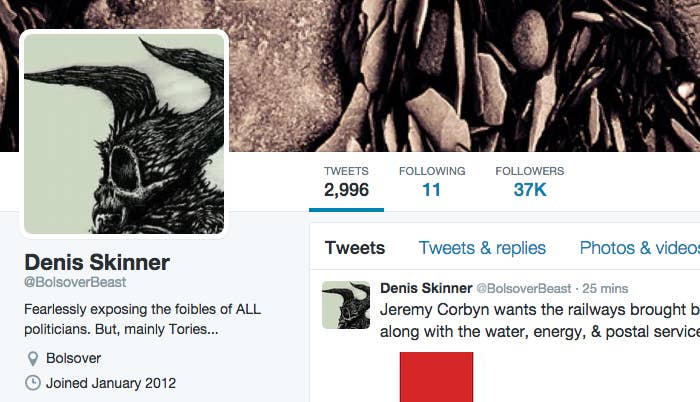Image resolution: width=700 pixels, height=402 pixels.
Task: Open the red image attached to the tweet
Action: coord(436,377)
